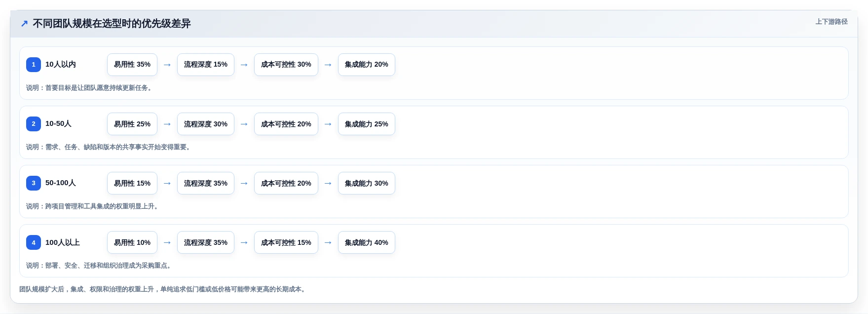Viewport: 868px width, 314px height.
Task: Click the 成本可控性 15% chip
Action: 286,242
